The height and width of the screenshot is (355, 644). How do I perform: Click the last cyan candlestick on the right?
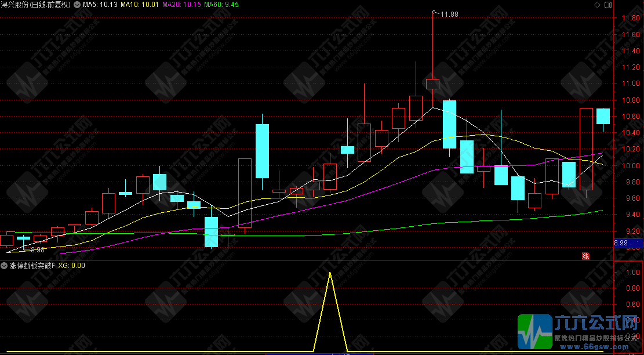603,116
